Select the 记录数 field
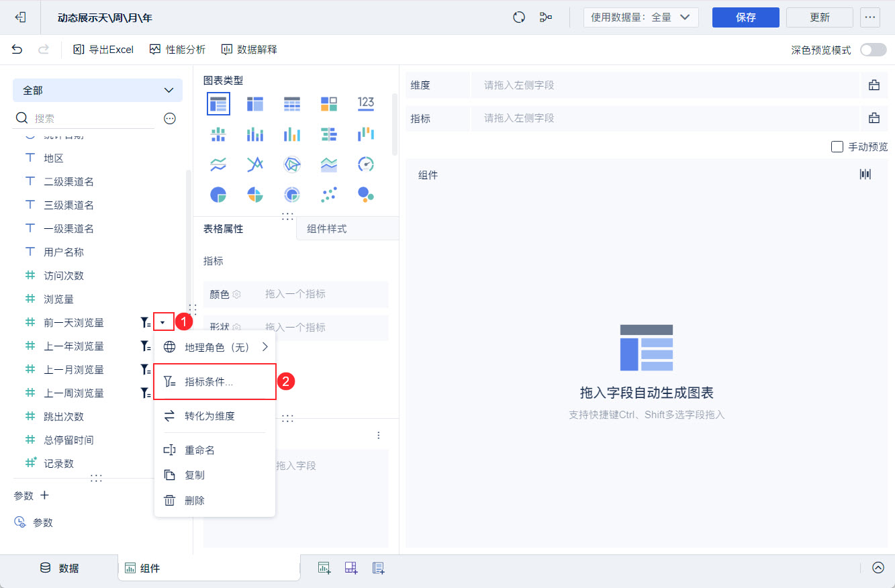 pos(59,464)
